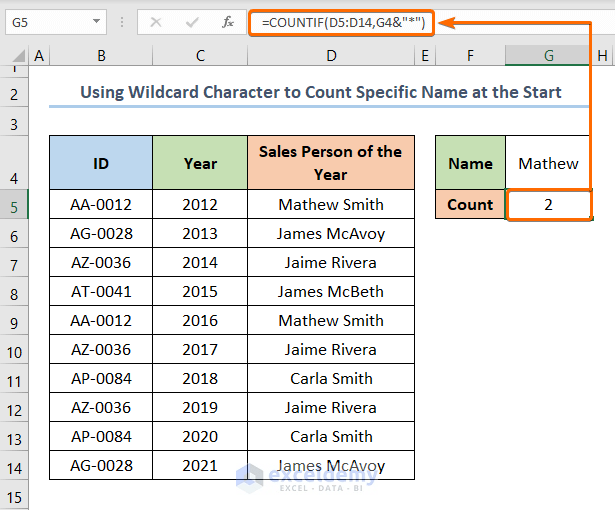This screenshot has height=510, width=615.
Task: Click the Year header cell
Action: tap(200, 163)
